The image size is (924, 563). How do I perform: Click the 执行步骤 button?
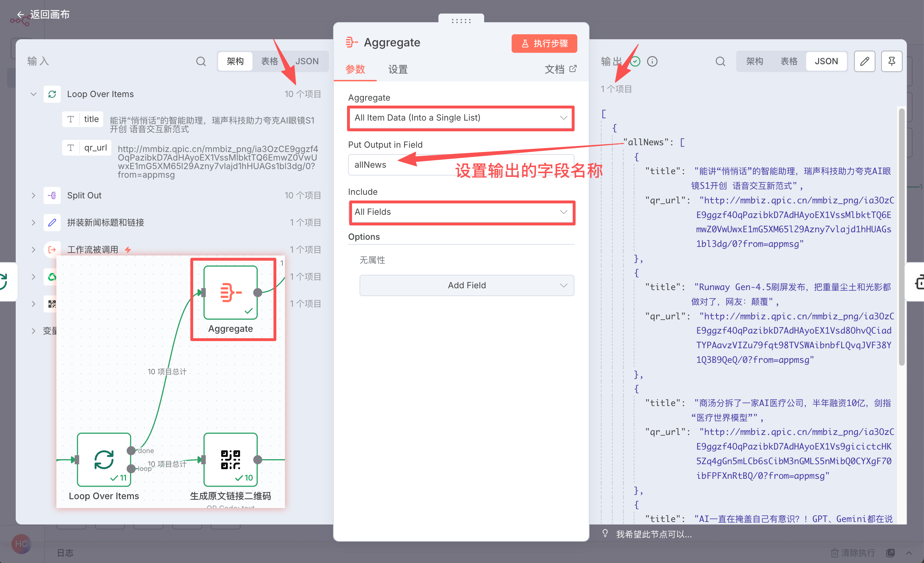(x=544, y=44)
